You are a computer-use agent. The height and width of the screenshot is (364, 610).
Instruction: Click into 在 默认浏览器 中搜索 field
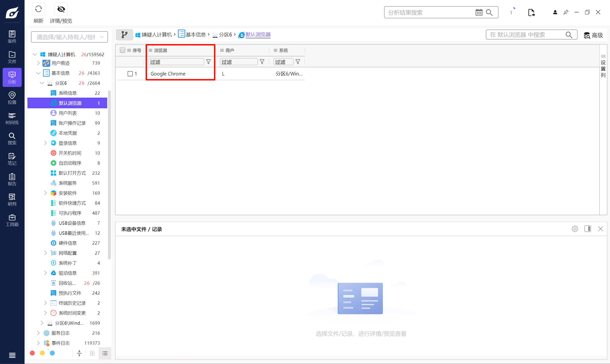525,35
